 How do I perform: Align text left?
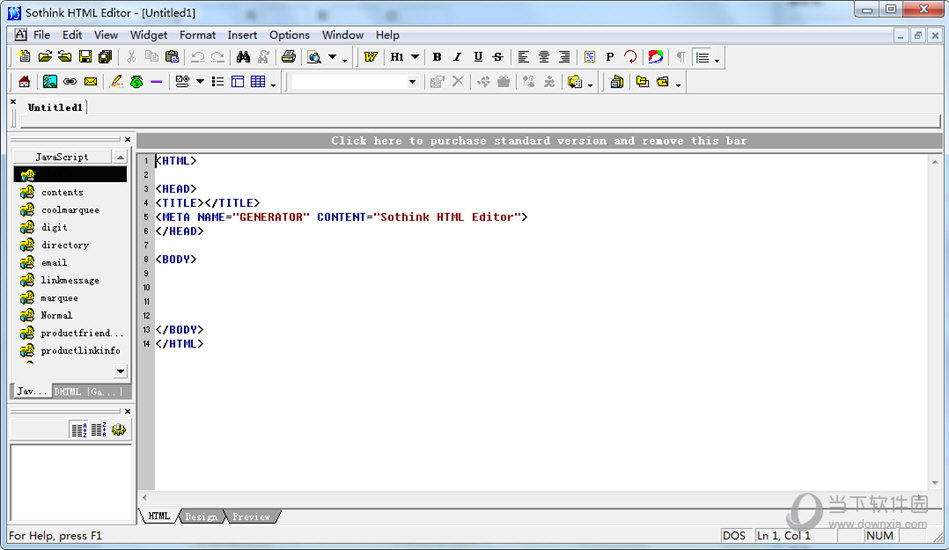pos(524,57)
